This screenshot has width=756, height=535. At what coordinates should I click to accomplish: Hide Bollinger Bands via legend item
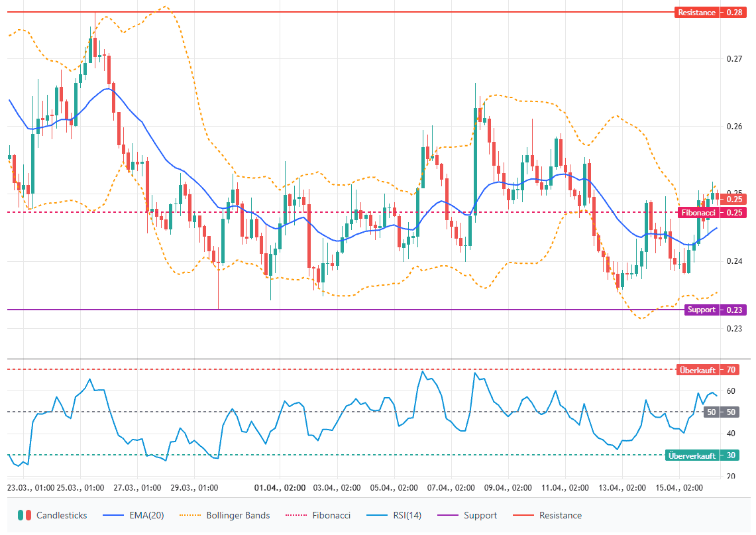coord(238,515)
